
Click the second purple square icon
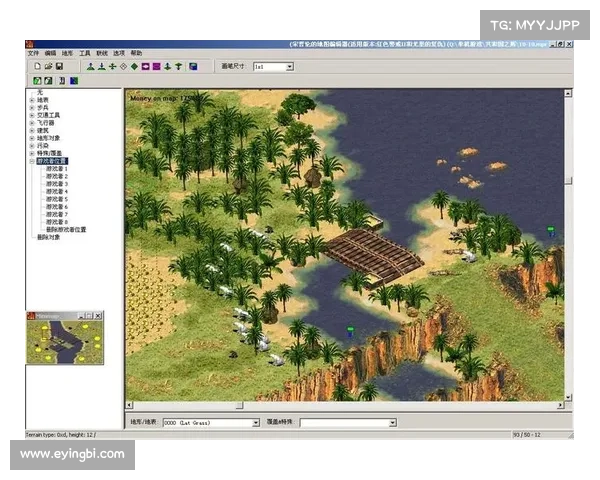(x=157, y=67)
